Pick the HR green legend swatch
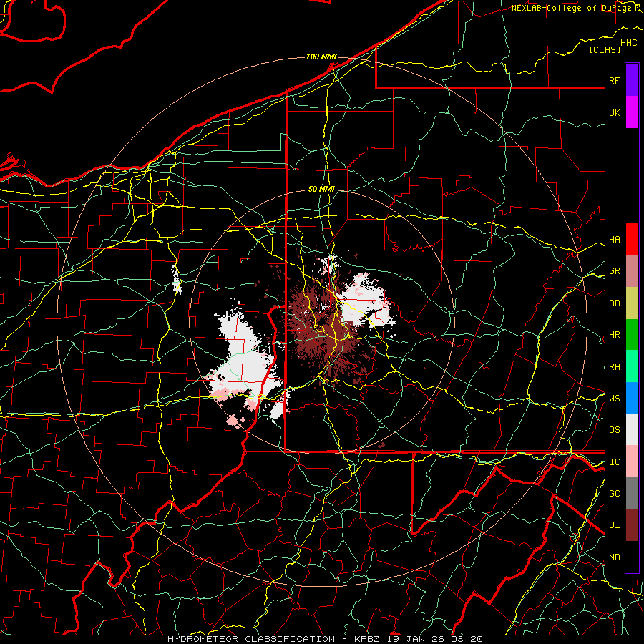The height and width of the screenshot is (644, 644). 632,334
